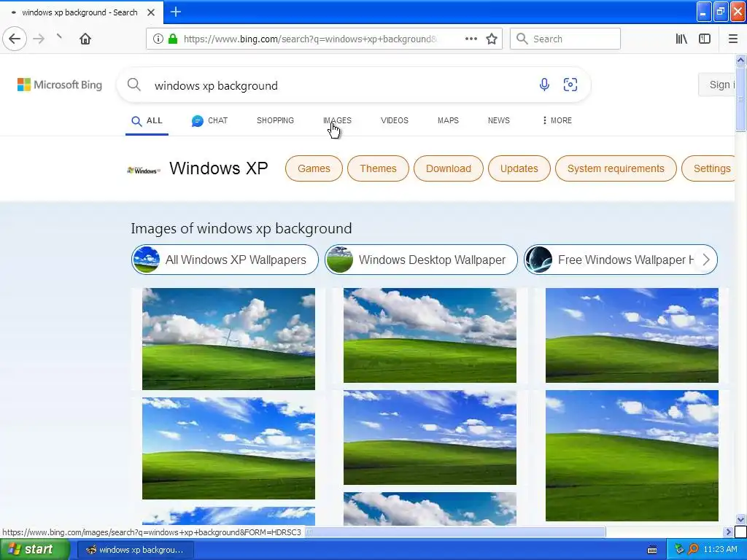This screenshot has height=560, width=747.
Task: Open site information (i) icon in address bar
Action: pyautogui.click(x=158, y=39)
